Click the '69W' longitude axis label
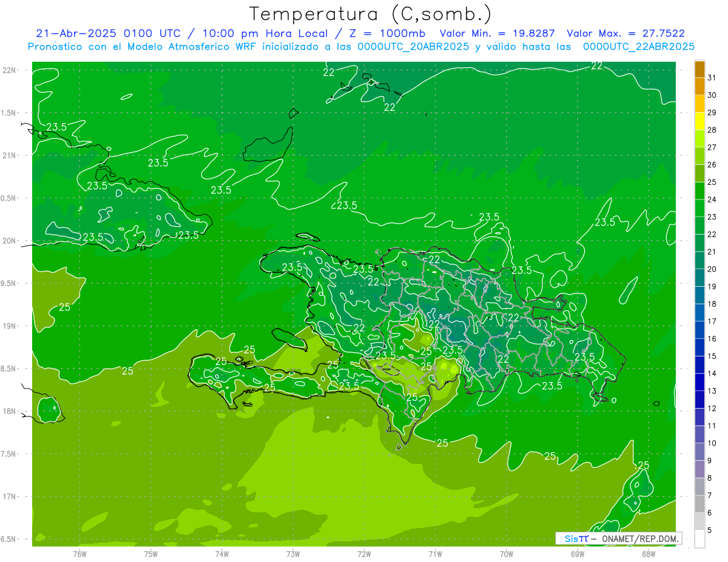 click(578, 553)
